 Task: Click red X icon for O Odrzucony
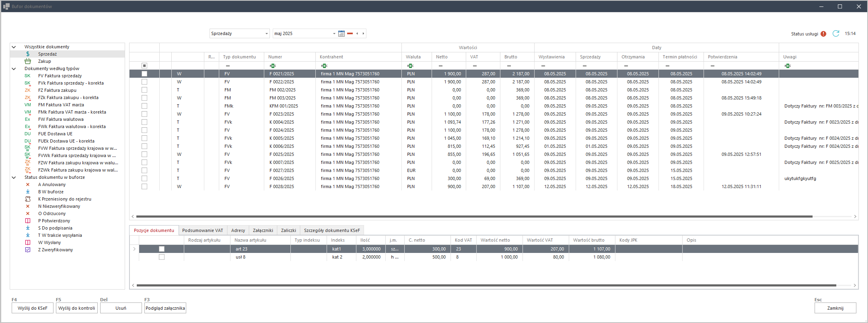(28, 213)
